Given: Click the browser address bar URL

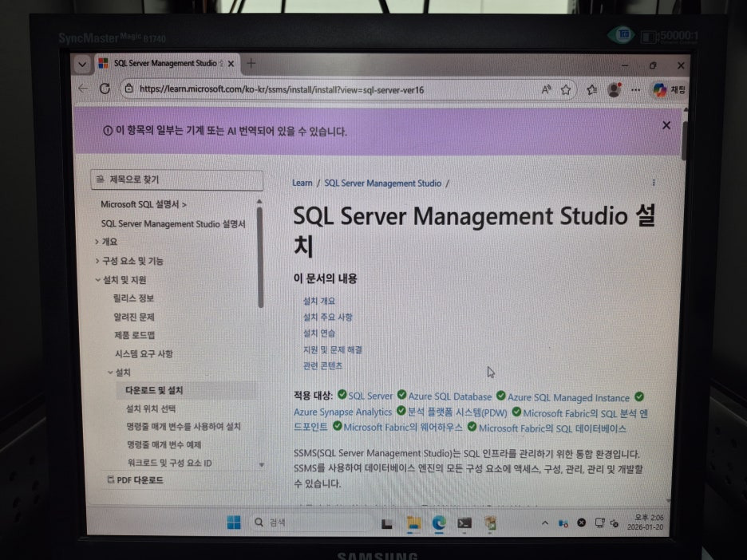Looking at the screenshot, I should click(x=281, y=89).
